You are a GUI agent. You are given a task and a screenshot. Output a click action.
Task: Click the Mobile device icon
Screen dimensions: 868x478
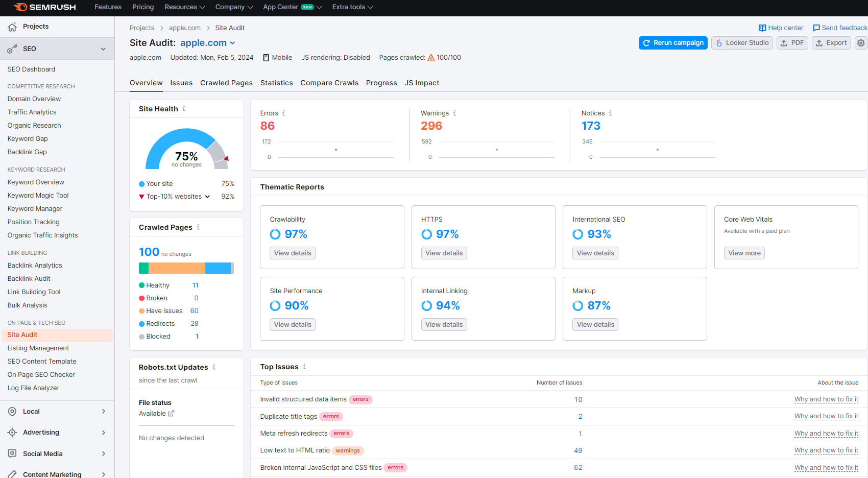pos(266,58)
